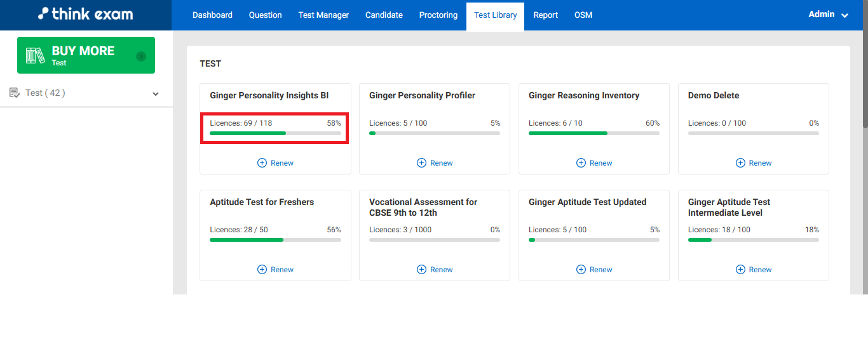Renew Vocational Assessment for CBSE licences

pyautogui.click(x=435, y=270)
